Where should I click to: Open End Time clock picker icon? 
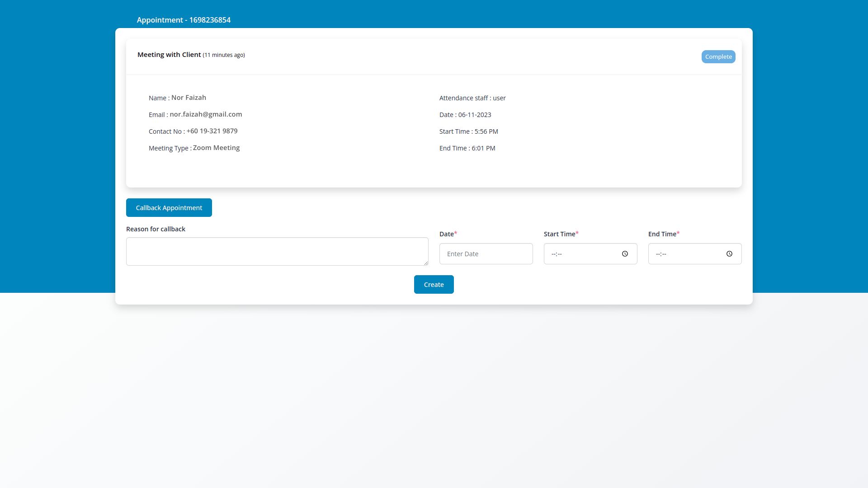[729, 254]
